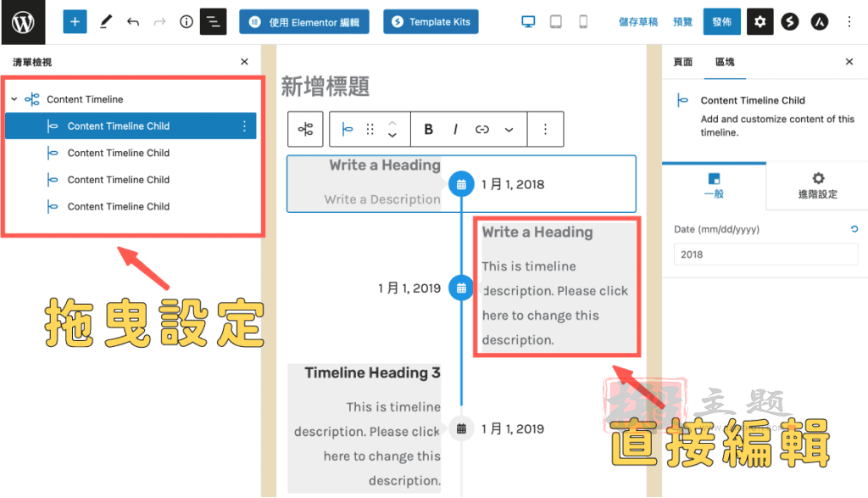Open the WordPress logo menu
Image resolution: width=868 pixels, height=498 pixels.
coord(23,22)
